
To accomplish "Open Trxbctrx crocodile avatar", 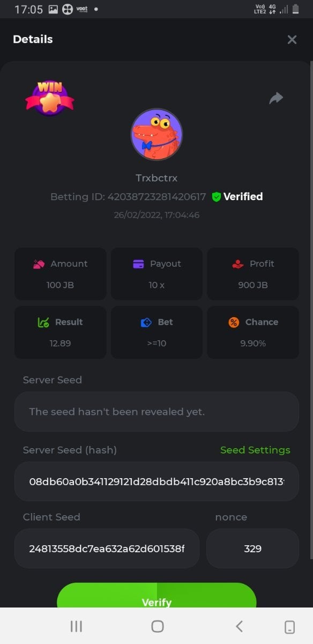I will point(156,134).
